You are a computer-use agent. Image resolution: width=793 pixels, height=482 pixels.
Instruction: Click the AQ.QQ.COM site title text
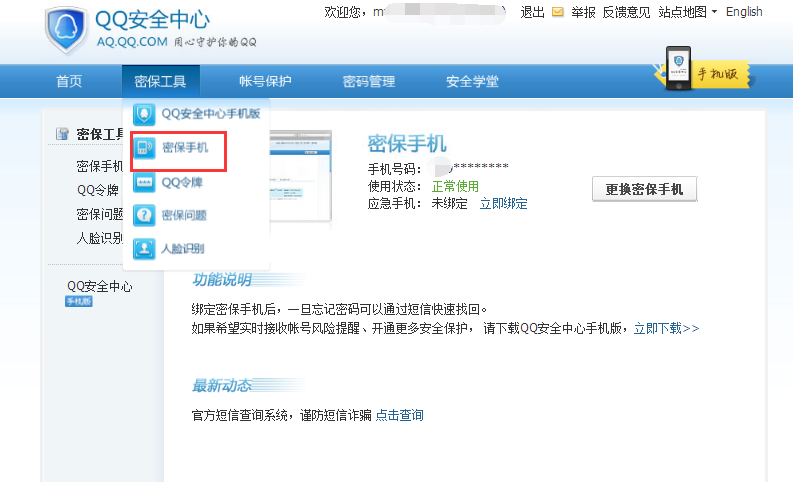pos(132,42)
